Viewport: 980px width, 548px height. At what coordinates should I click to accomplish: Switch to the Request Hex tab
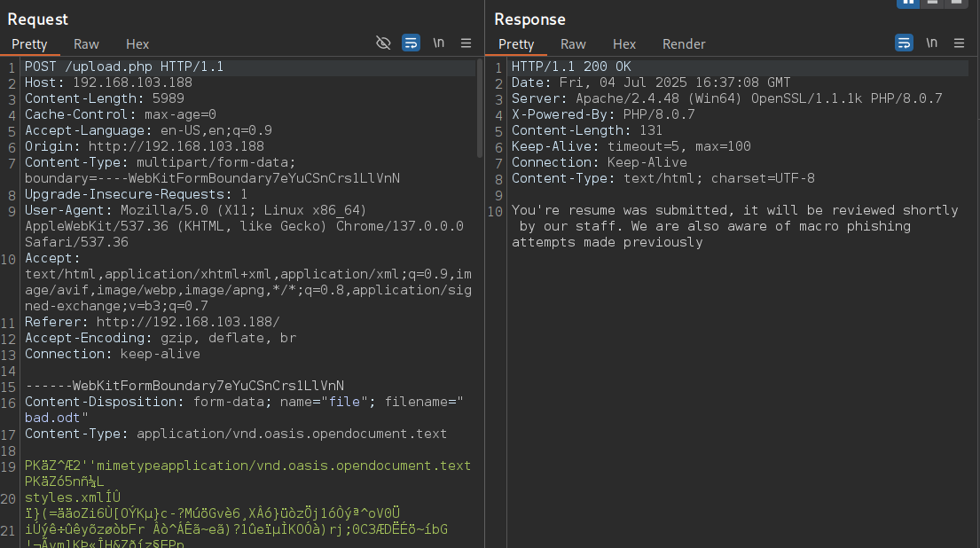pos(137,44)
